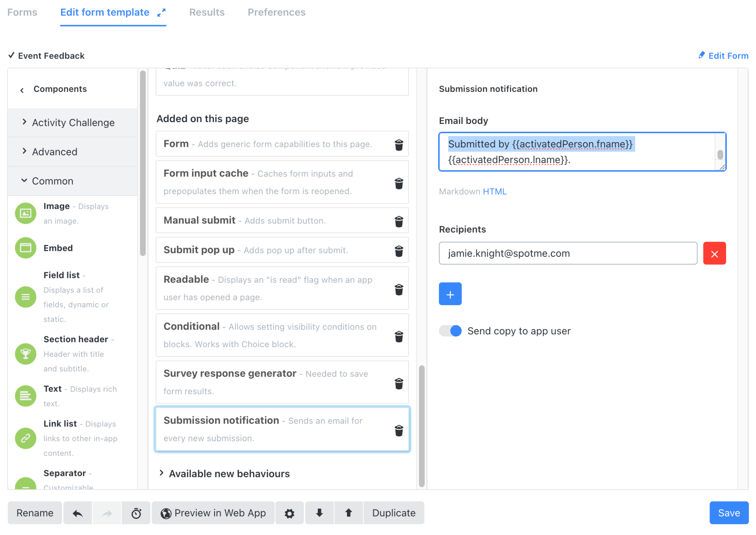This screenshot has height=535, width=756.
Task: Remove the Manual submit behaviour
Action: click(x=399, y=221)
